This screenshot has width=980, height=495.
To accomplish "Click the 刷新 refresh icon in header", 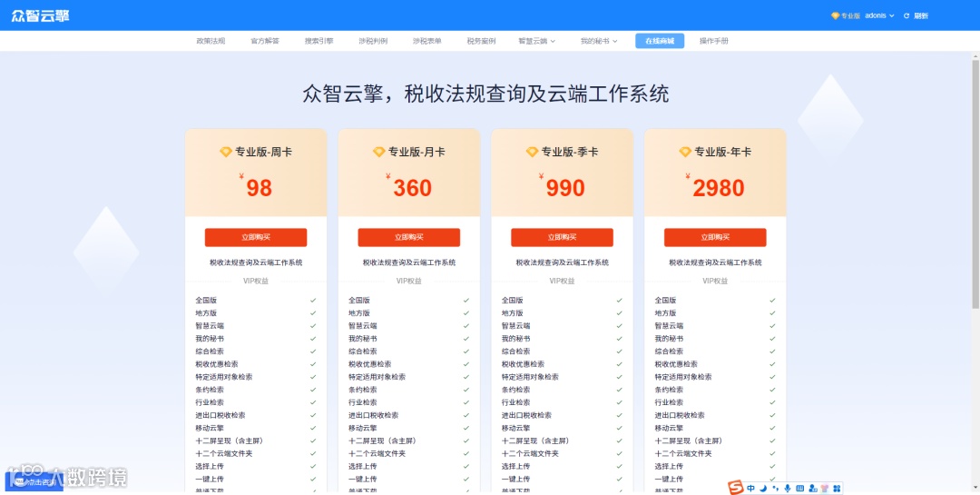I will (906, 15).
